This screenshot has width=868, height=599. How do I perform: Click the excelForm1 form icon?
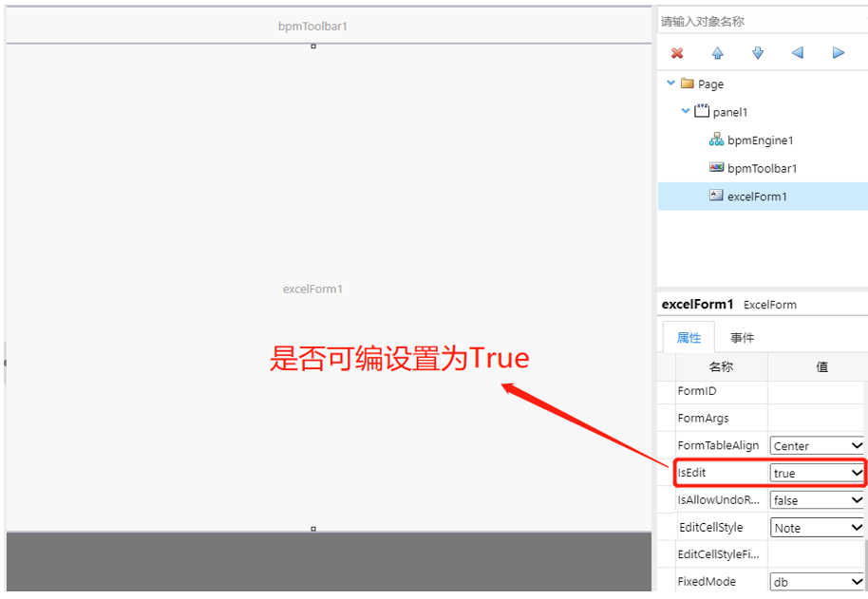716,196
